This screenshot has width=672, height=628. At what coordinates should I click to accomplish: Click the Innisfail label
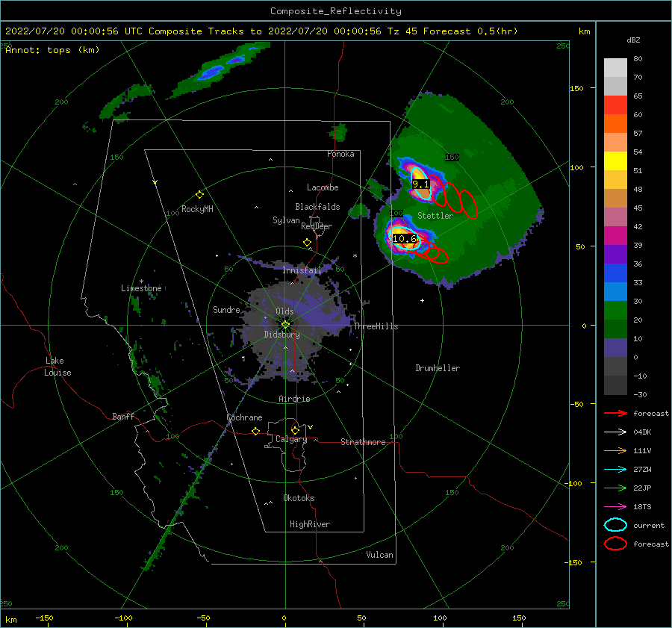[x=302, y=270]
